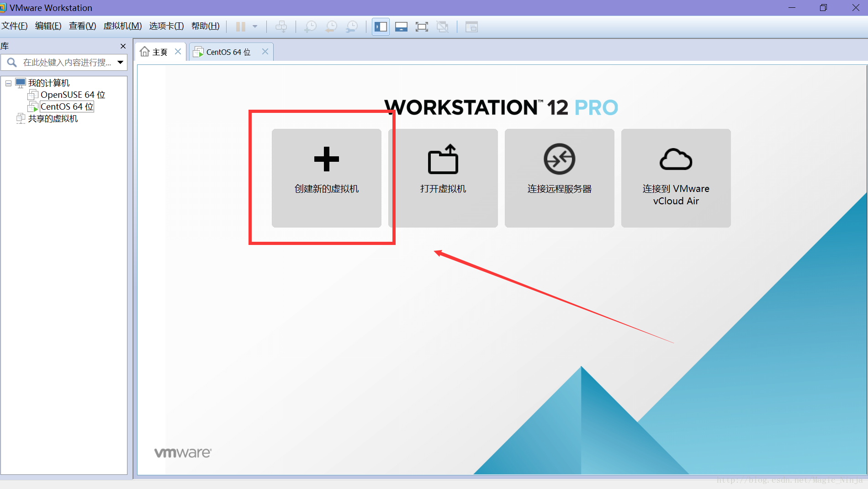Image resolution: width=868 pixels, height=489 pixels.
Task: Click the pause virtual machine toolbar icon
Action: [241, 27]
